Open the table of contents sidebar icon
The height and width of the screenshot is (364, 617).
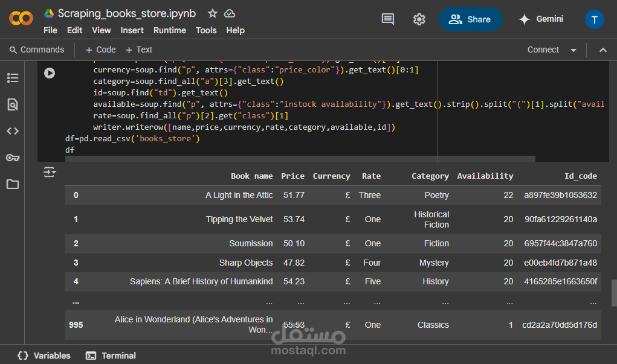coord(13,78)
